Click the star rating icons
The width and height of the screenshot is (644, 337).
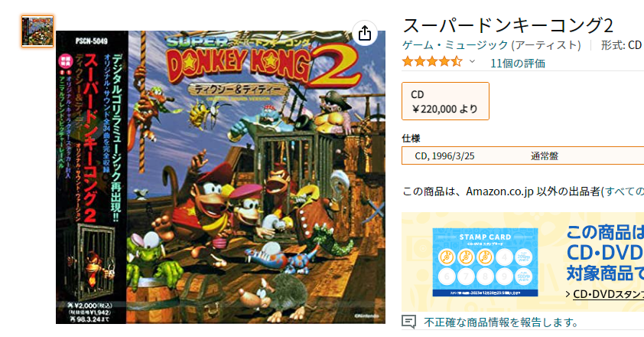pyautogui.click(x=432, y=62)
